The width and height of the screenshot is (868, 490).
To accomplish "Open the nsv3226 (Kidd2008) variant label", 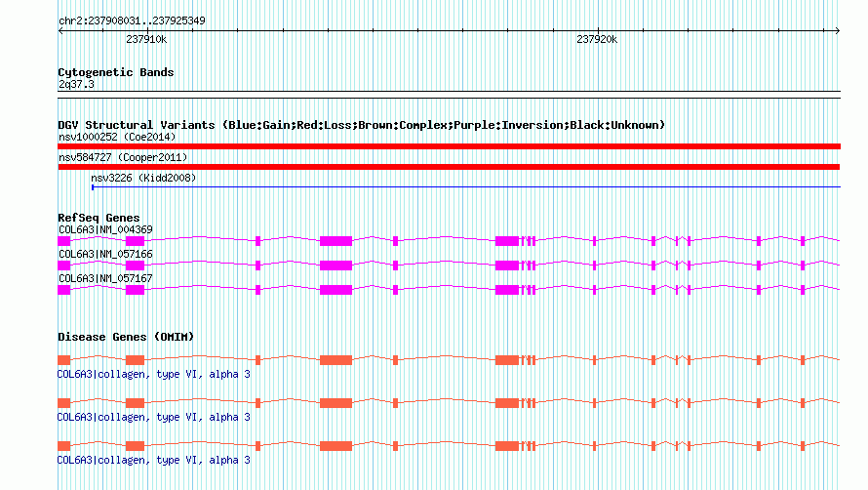I will pyautogui.click(x=143, y=178).
